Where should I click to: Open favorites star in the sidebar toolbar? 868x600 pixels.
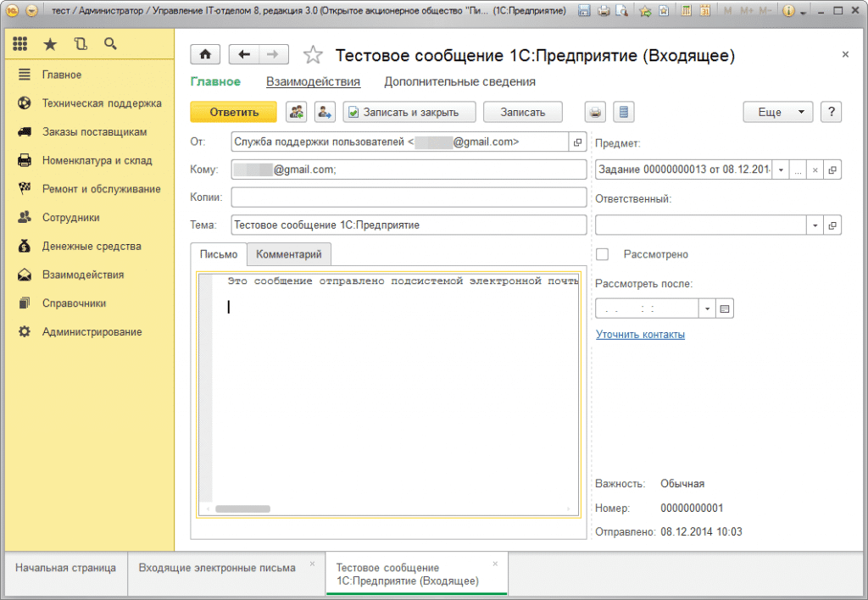tap(50, 44)
